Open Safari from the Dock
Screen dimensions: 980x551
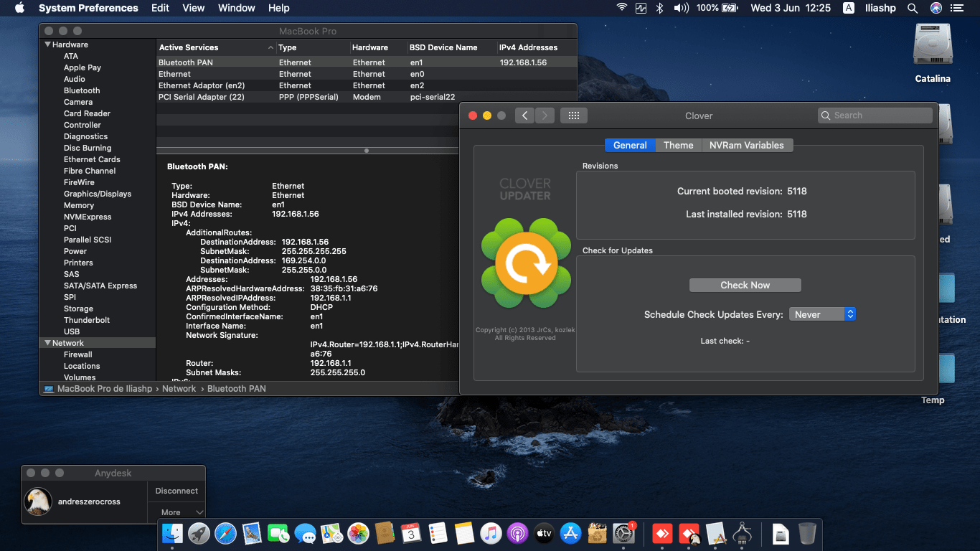(x=225, y=533)
